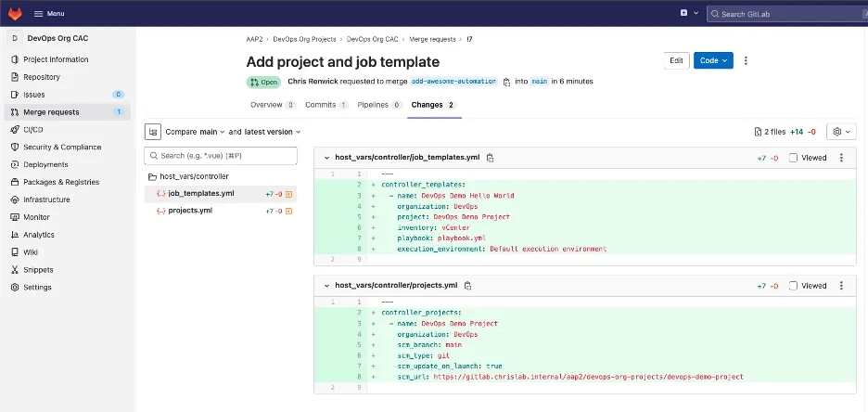The width and height of the screenshot is (868, 412).
Task: Click the Edit button
Action: coord(677,60)
